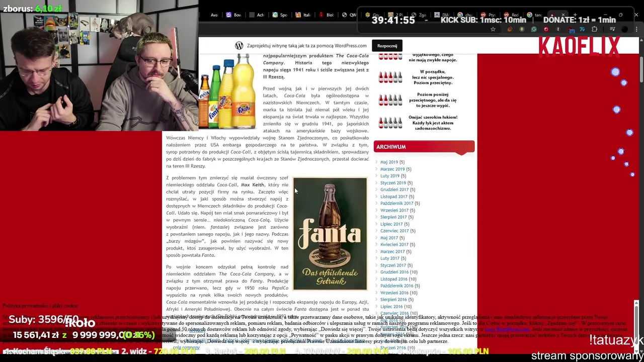Viewport: 644px width, 362px height.
Task: Open the Styczeń 2017 archive link
Action: coord(393,265)
